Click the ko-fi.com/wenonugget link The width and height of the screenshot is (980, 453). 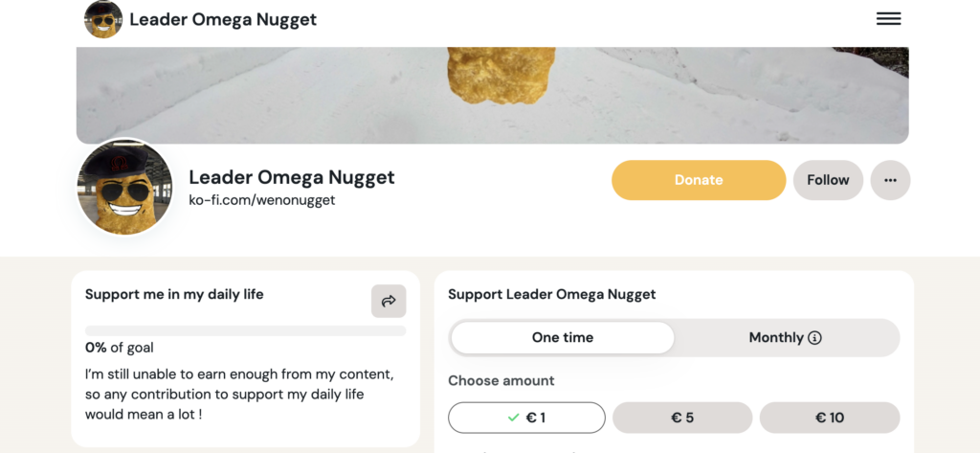[262, 201]
